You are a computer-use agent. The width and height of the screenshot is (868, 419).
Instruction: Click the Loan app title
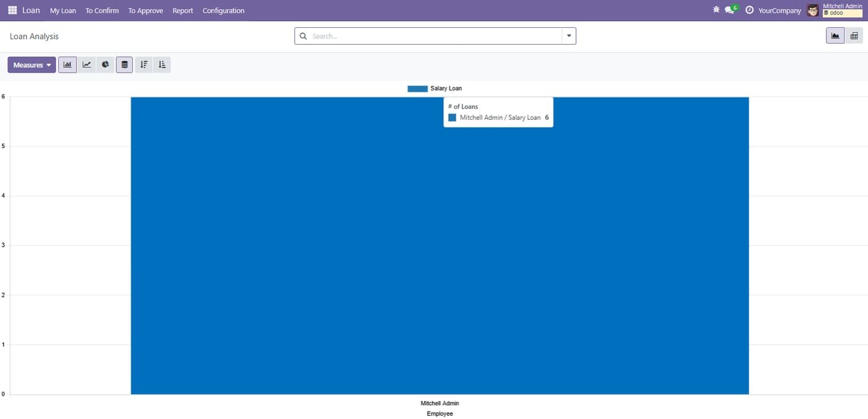coord(31,11)
